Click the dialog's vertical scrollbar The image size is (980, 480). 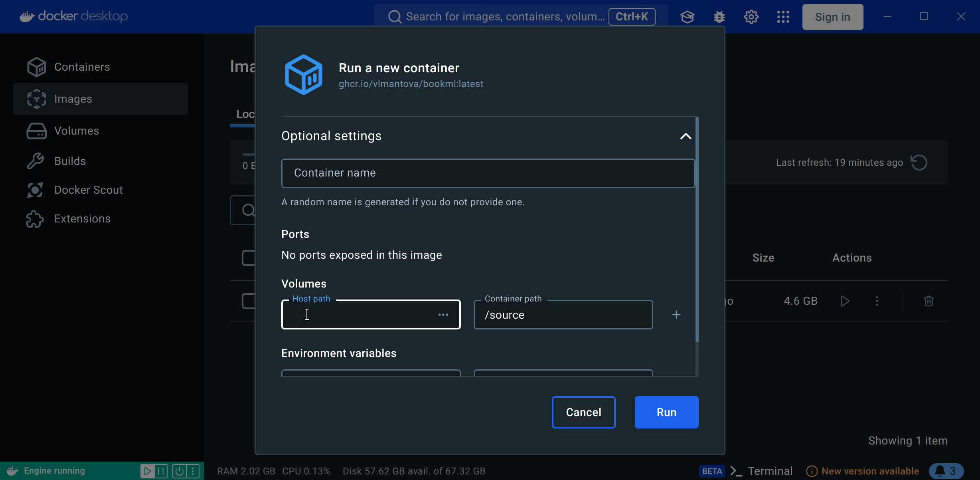[697, 230]
